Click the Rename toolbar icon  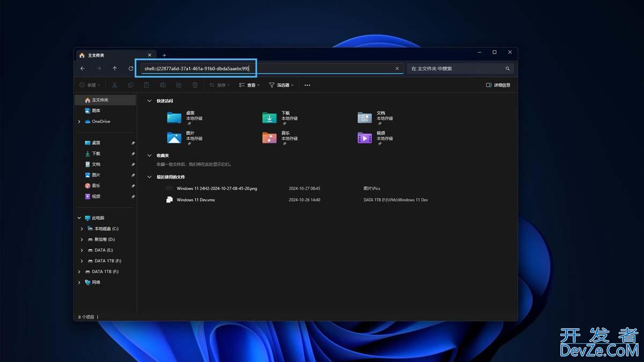tap(163, 85)
